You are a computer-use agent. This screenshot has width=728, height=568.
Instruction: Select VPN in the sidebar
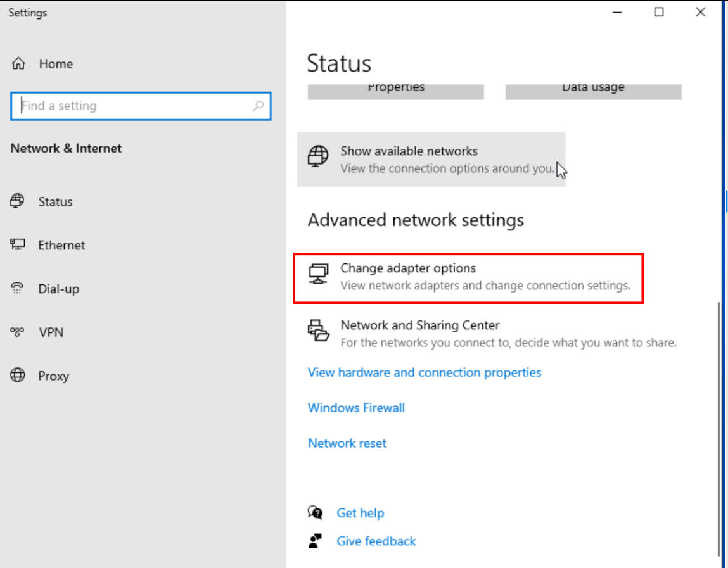[51, 332]
